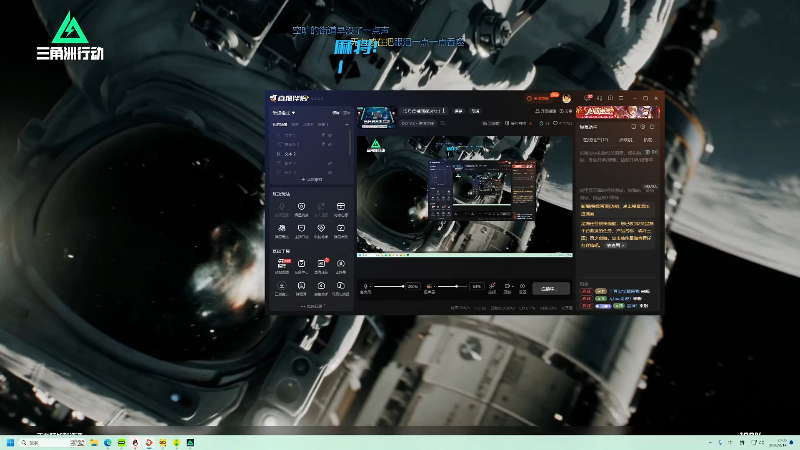Select the middle tab in right chat panel
Viewport: 800px width, 450px height.
pos(626,140)
